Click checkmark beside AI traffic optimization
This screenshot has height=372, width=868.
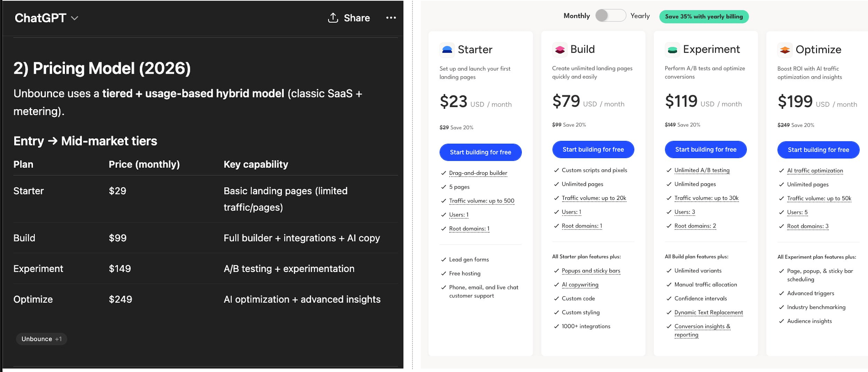[781, 171]
